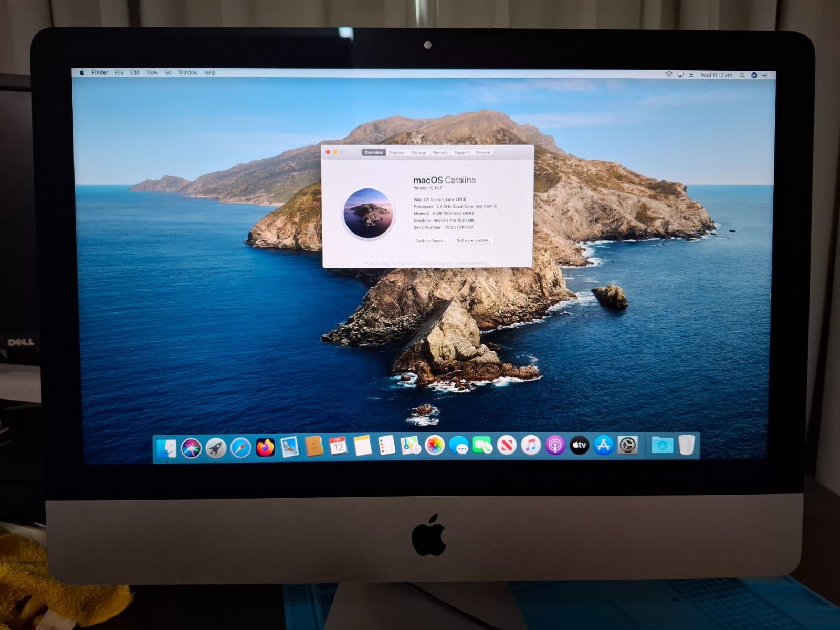
Task: Open the View menu
Action: pyautogui.click(x=152, y=72)
